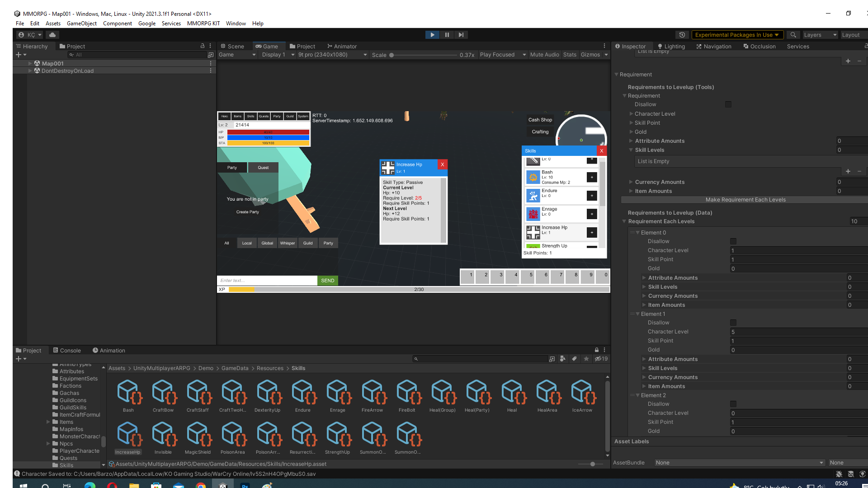Viewport: 868px width, 488px height.
Task: Click the Enrage skill level-up plus button
Action: click(592, 214)
